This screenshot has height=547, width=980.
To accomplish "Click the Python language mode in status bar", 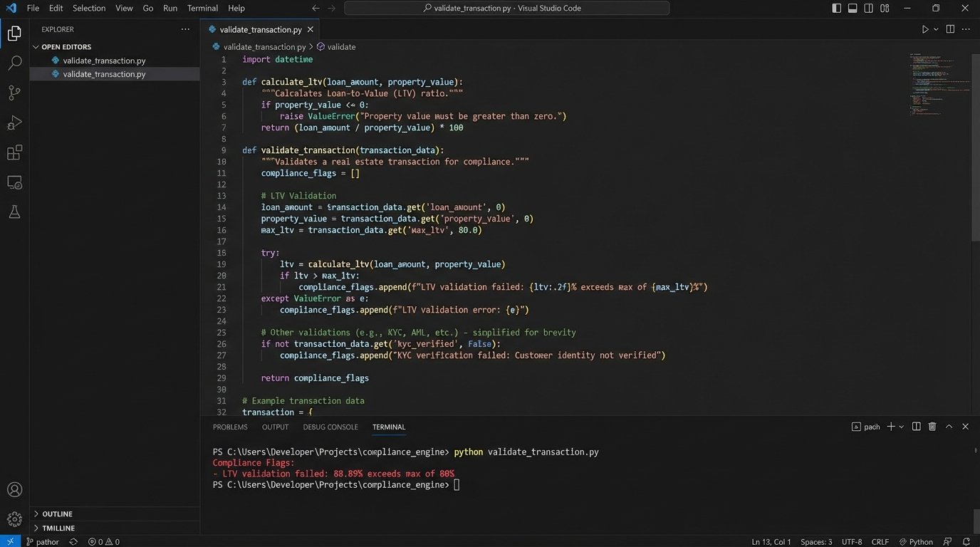I will point(916,542).
